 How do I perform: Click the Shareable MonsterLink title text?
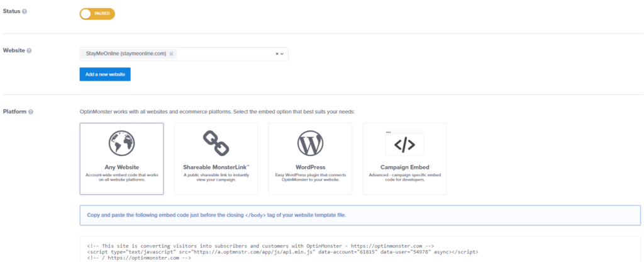pyautogui.click(x=216, y=168)
